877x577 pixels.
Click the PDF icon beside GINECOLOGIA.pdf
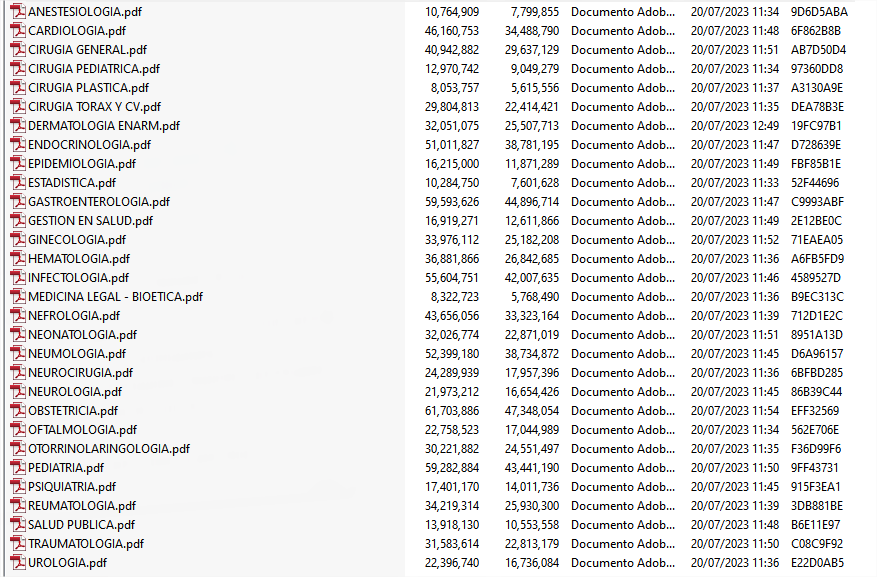click(17, 240)
